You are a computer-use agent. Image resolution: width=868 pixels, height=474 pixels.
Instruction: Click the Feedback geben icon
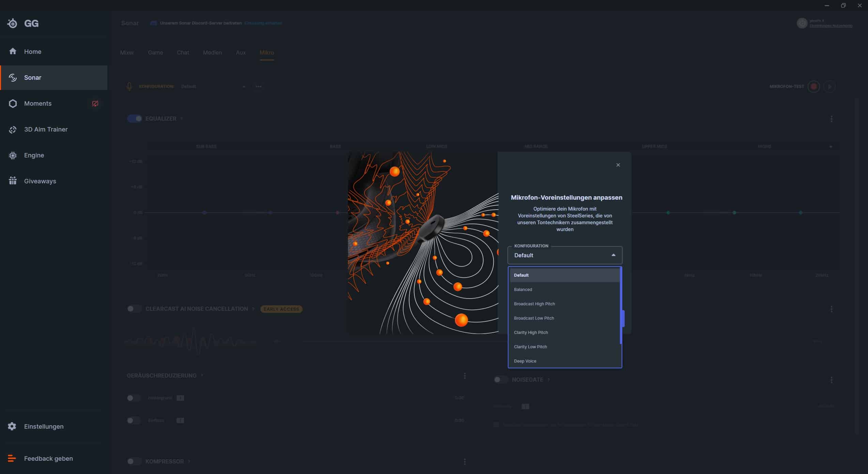12,458
